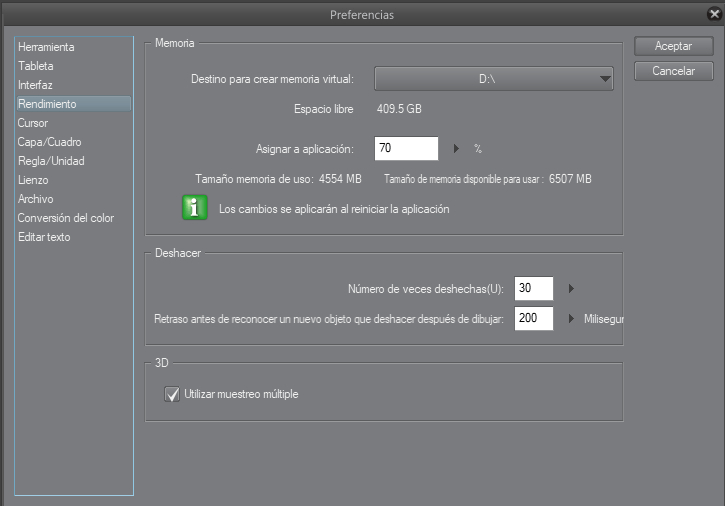Expand the Número de veces deshechas arrow
The height and width of the screenshot is (506, 725).
571,289
